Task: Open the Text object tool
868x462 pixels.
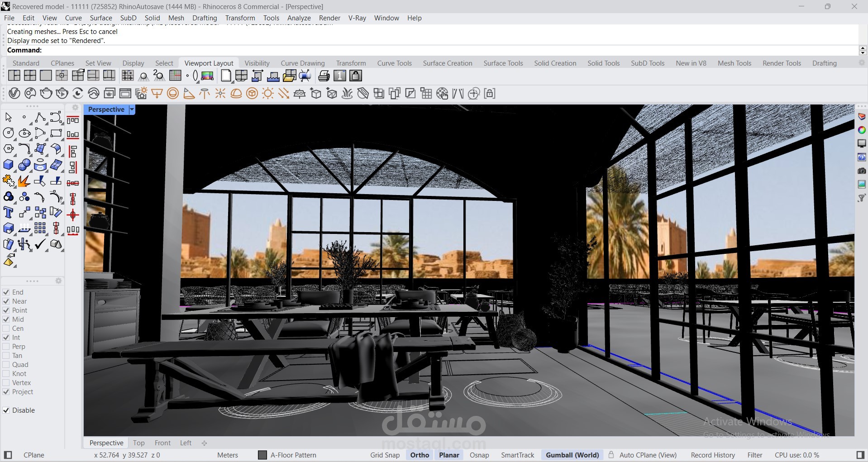Action: pos(8,213)
